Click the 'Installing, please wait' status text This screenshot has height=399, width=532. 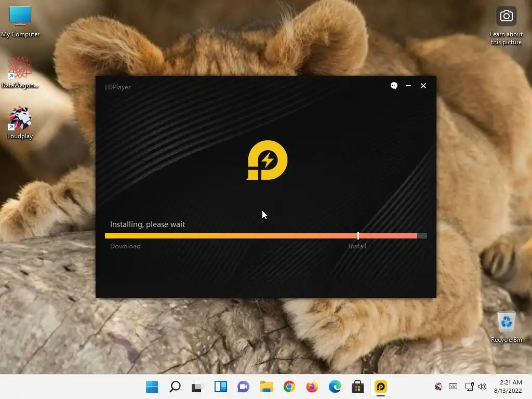click(147, 224)
